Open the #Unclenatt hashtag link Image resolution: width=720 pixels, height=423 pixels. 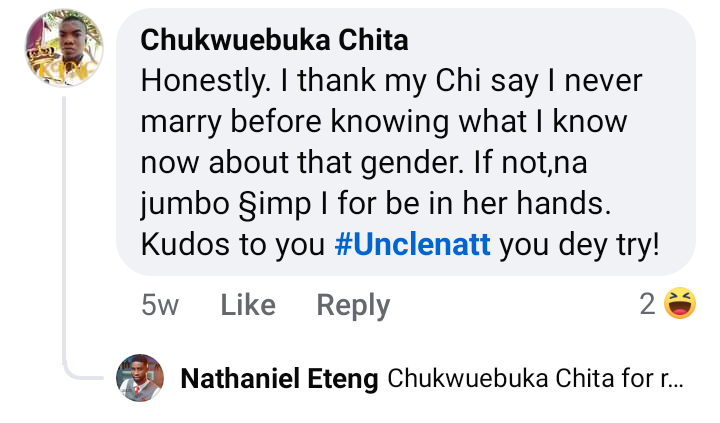pyautogui.click(x=412, y=244)
